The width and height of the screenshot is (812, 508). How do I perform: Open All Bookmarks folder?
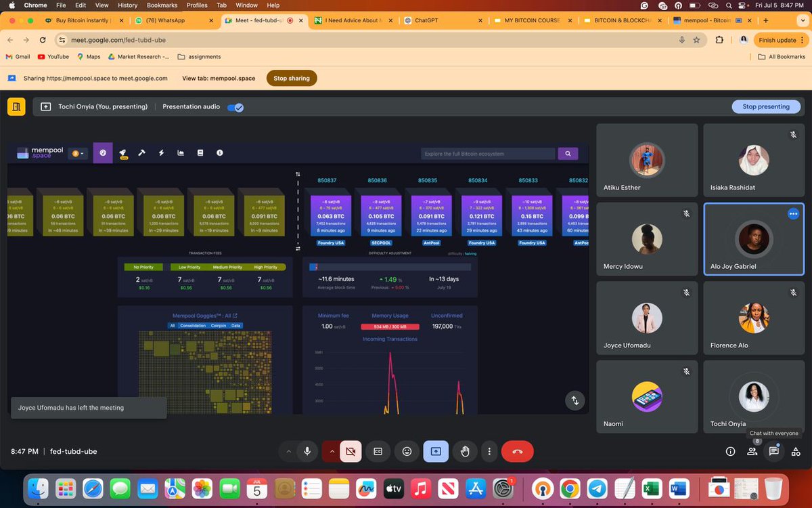(x=782, y=57)
